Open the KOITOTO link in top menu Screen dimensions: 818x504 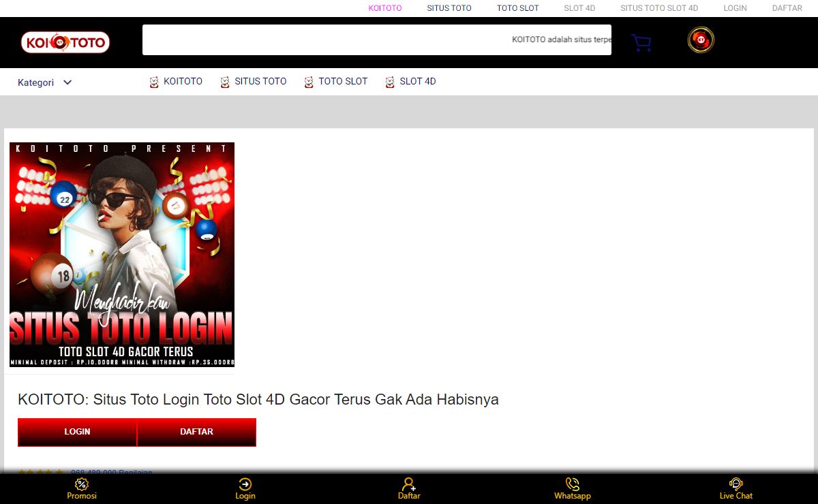[385, 8]
